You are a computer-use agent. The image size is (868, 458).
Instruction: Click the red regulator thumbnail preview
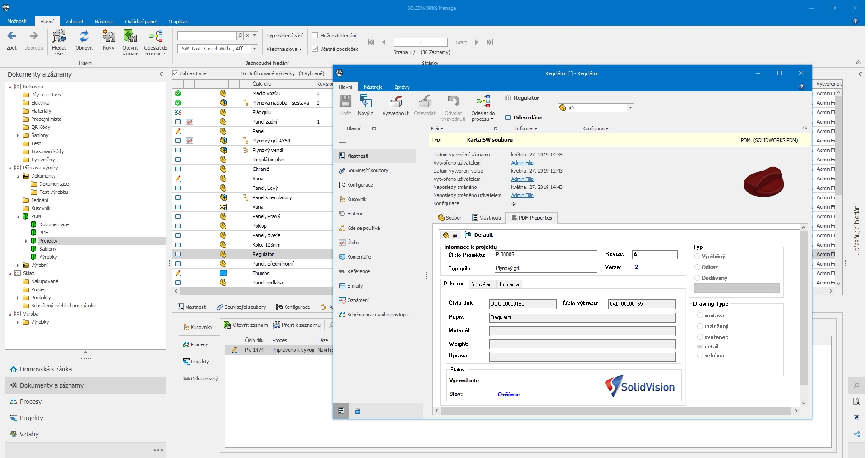[763, 182]
